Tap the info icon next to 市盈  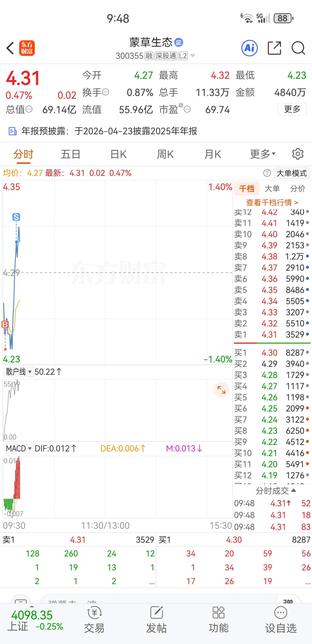coord(187,109)
